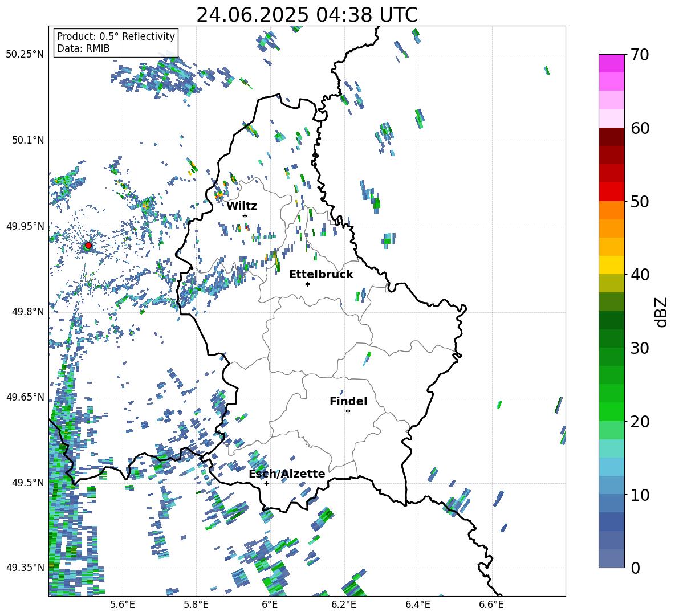This screenshot has height=616, width=675.
Task: Click the Esch/Alzette city label
Action: coord(287,474)
